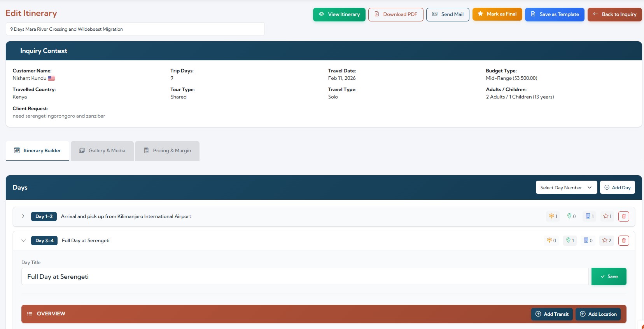Click the US flag next to customer name
This screenshot has height=329, width=644.
tap(51, 78)
